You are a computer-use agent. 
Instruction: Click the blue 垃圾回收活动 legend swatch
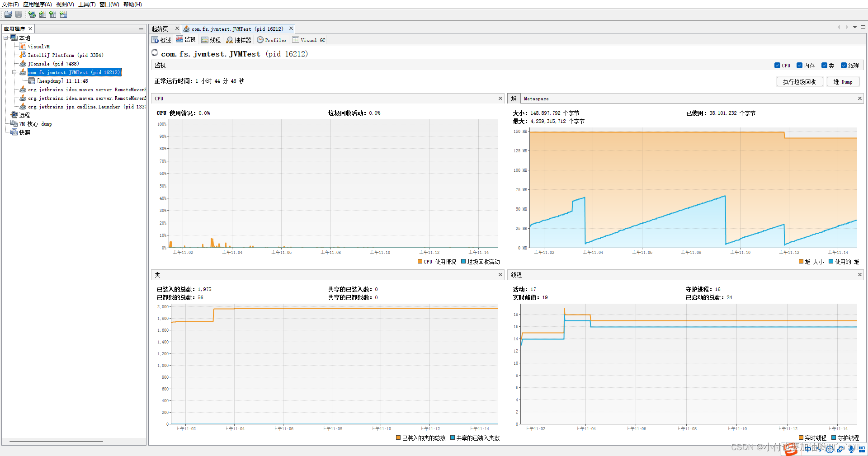pos(463,261)
